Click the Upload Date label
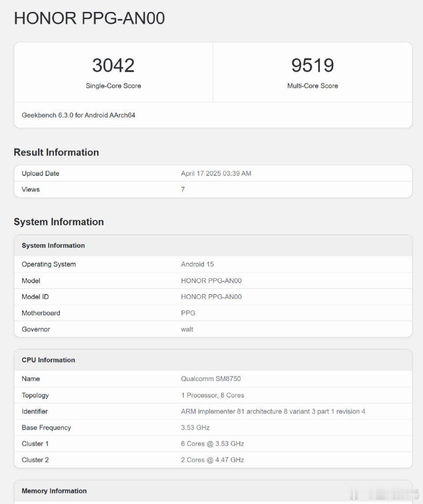The height and width of the screenshot is (504, 423). pyautogui.click(x=41, y=173)
